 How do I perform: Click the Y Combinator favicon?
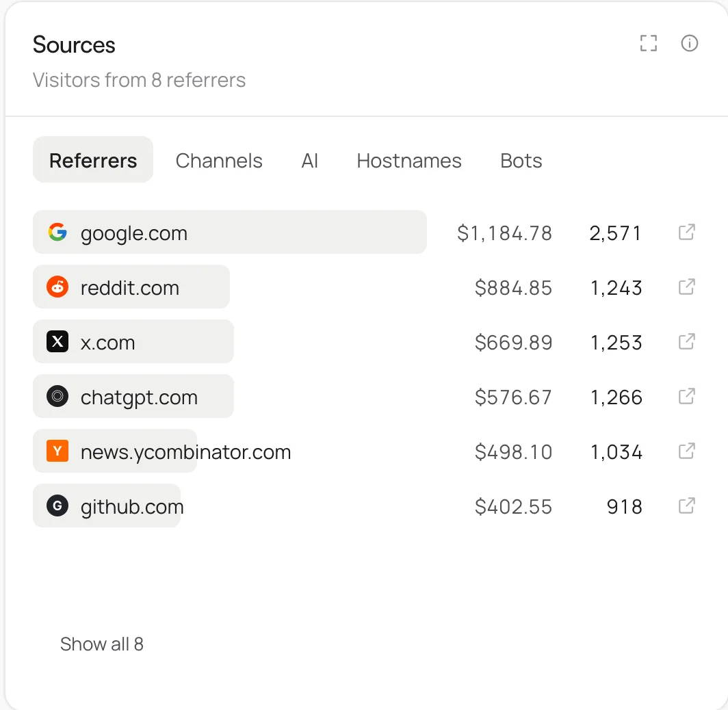point(57,451)
